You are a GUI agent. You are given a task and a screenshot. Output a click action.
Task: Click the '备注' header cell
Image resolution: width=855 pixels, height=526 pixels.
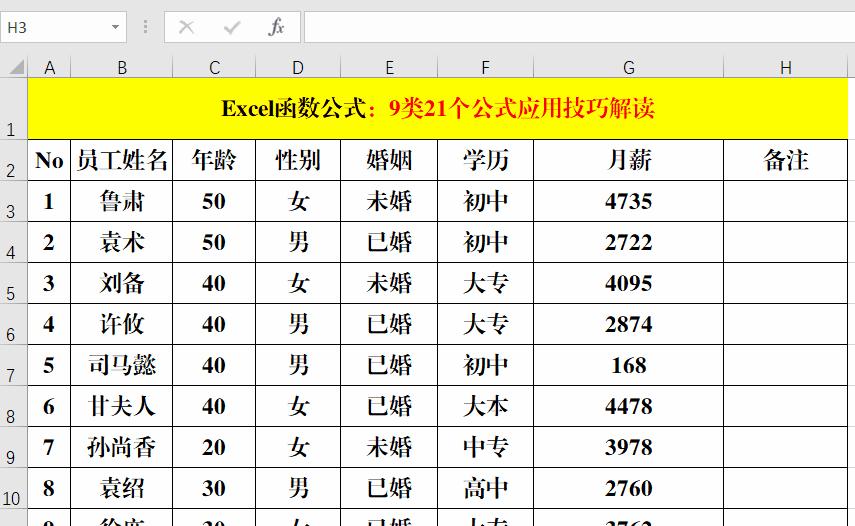point(786,160)
